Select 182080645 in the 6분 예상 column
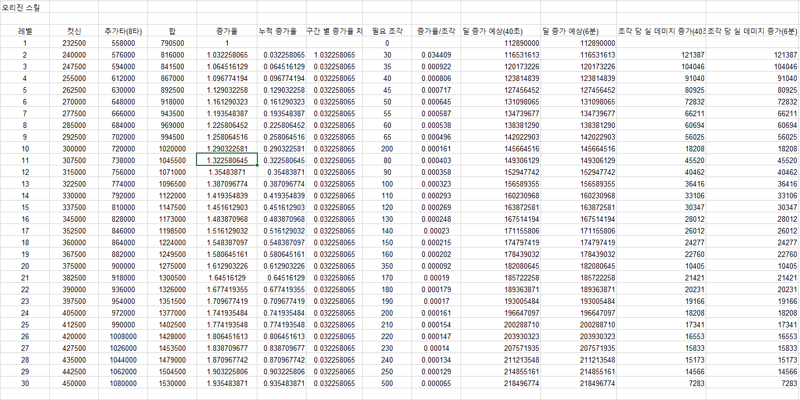This screenshot has width=800, height=400. (x=579, y=266)
